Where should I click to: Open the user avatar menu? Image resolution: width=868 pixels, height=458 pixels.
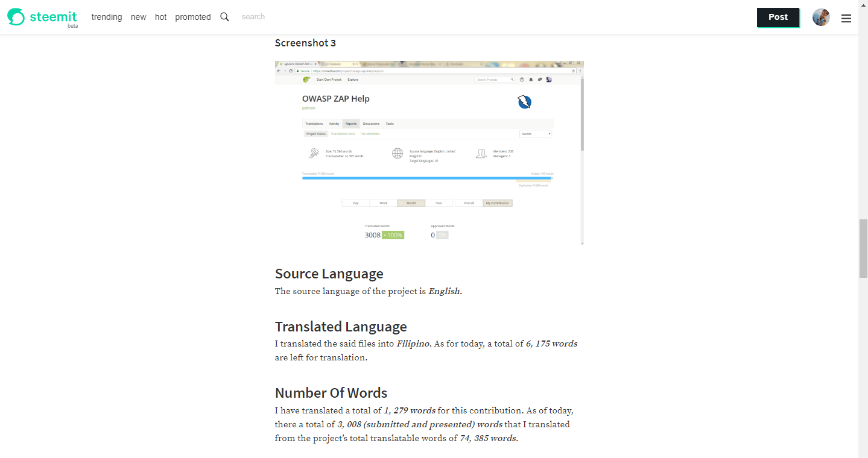[821, 17]
